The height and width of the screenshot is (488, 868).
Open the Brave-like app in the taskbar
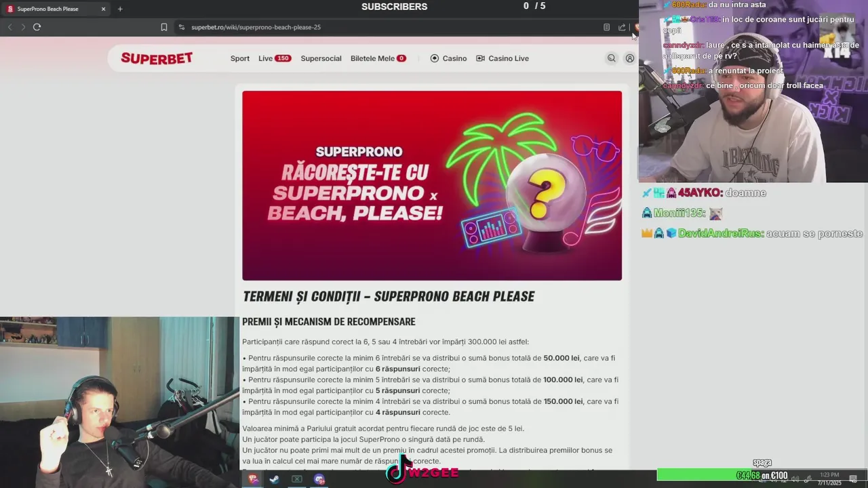pyautogui.click(x=254, y=479)
